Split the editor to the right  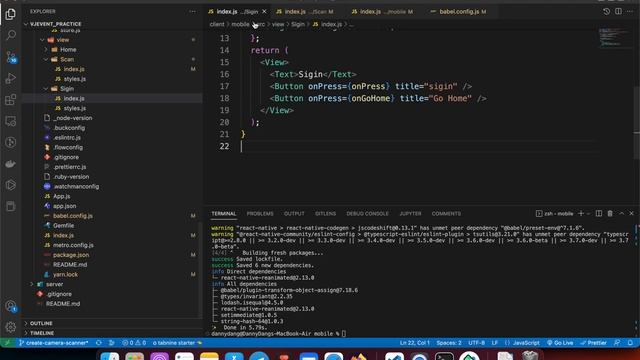(x=618, y=11)
